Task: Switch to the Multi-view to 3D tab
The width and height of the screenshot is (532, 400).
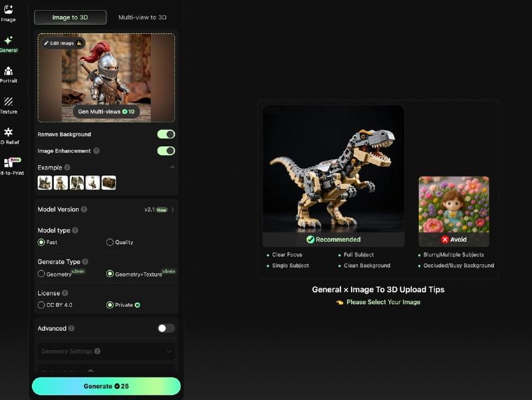Action: [142, 17]
